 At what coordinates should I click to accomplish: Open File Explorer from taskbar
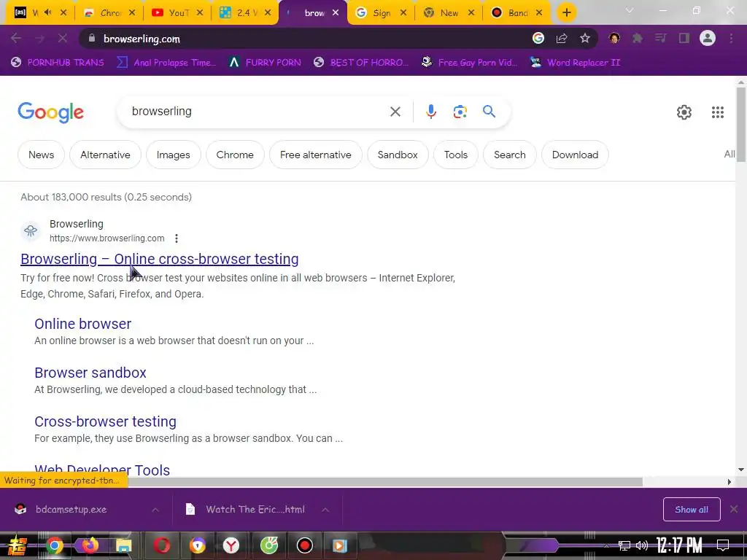[124, 545]
